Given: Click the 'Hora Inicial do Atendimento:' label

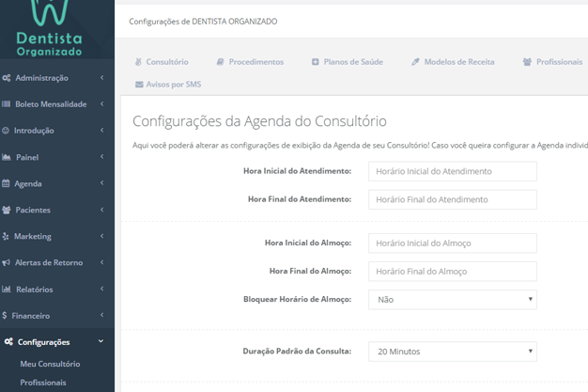Looking at the screenshot, I should click(298, 171).
